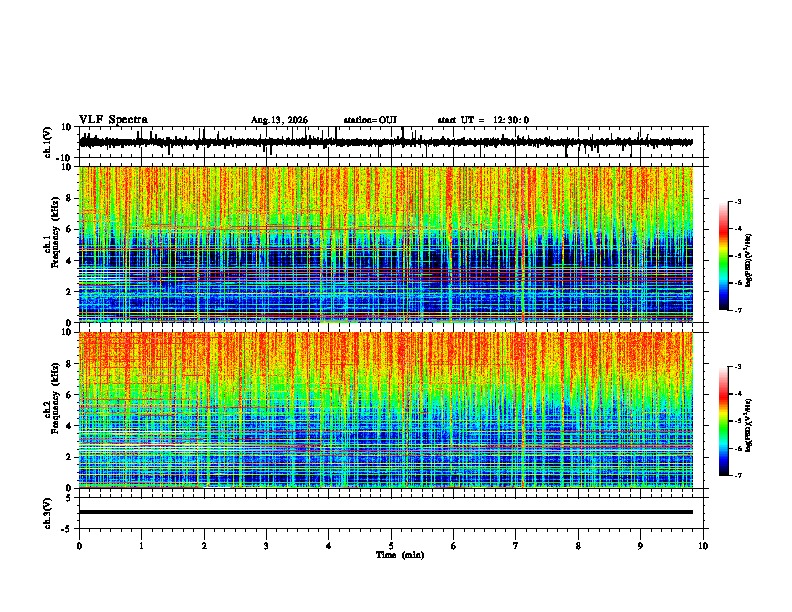
Task: Click the ch.2 PSD color scale bar
Action: pos(724,421)
